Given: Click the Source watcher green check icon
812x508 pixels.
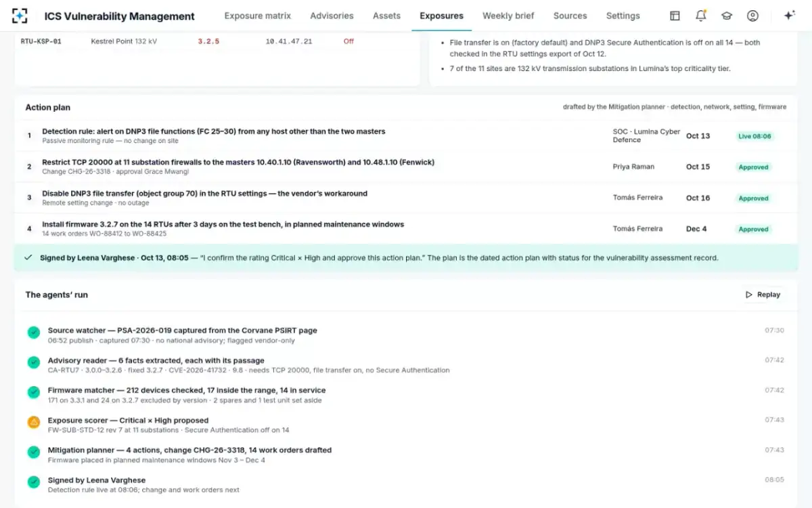Looking at the screenshot, I should (x=34, y=333).
